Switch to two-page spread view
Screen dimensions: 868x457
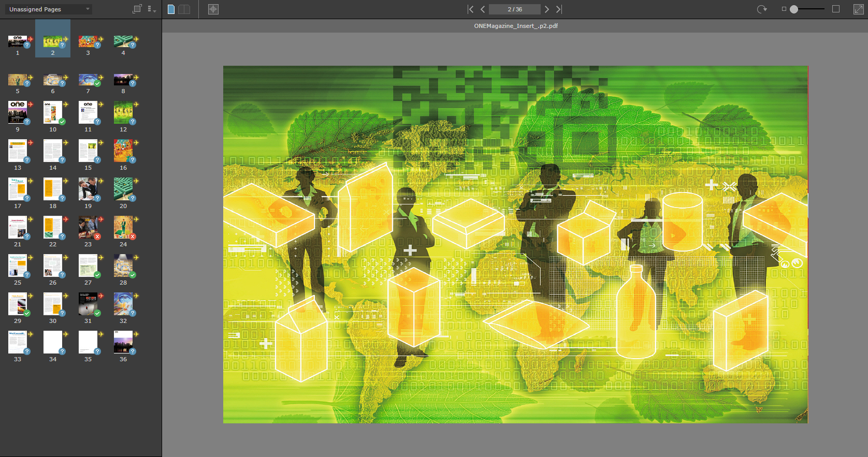coord(184,9)
